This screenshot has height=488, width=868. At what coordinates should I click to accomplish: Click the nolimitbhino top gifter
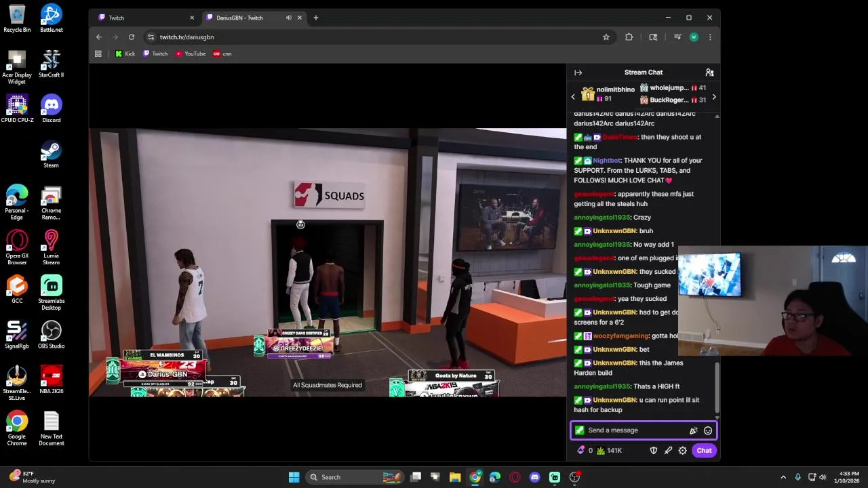click(608, 94)
